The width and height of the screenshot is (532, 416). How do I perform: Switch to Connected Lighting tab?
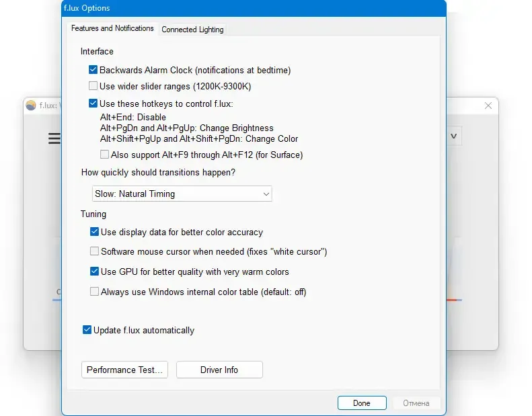(x=192, y=30)
